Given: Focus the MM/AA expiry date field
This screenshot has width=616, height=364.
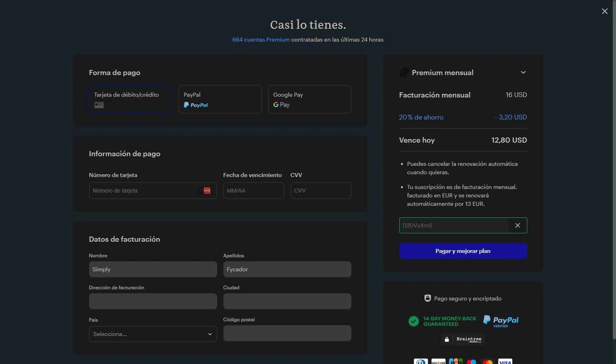Looking at the screenshot, I should click(x=253, y=191).
